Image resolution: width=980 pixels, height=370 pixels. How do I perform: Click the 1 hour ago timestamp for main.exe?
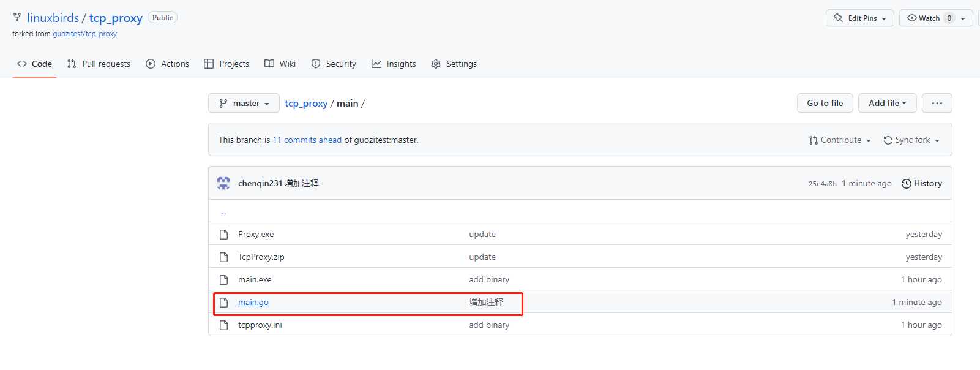tap(921, 279)
